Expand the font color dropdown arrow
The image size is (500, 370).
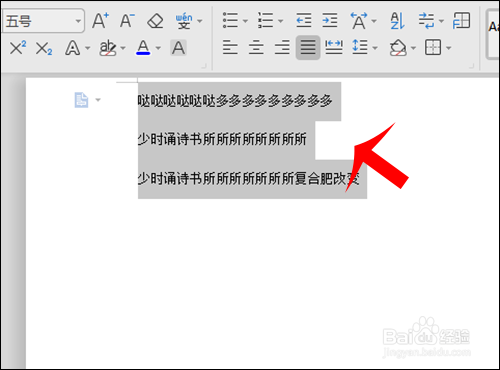158,48
